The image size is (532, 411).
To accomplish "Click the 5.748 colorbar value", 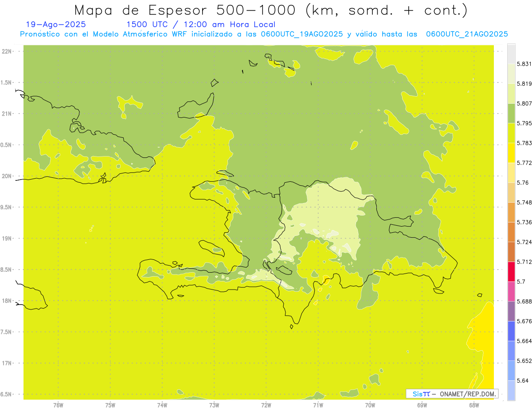I will click(525, 203).
